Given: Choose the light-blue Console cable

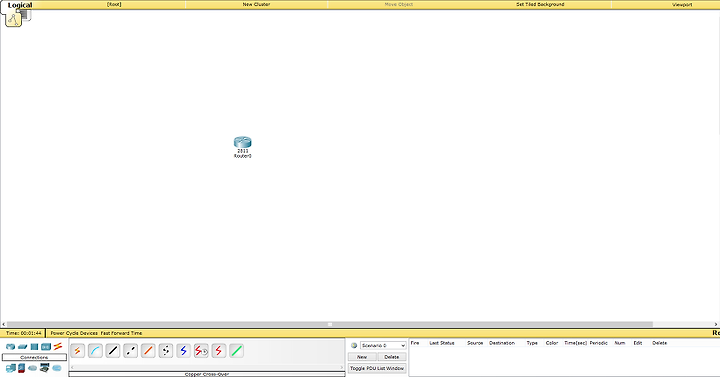Looking at the screenshot, I should 95,351.
